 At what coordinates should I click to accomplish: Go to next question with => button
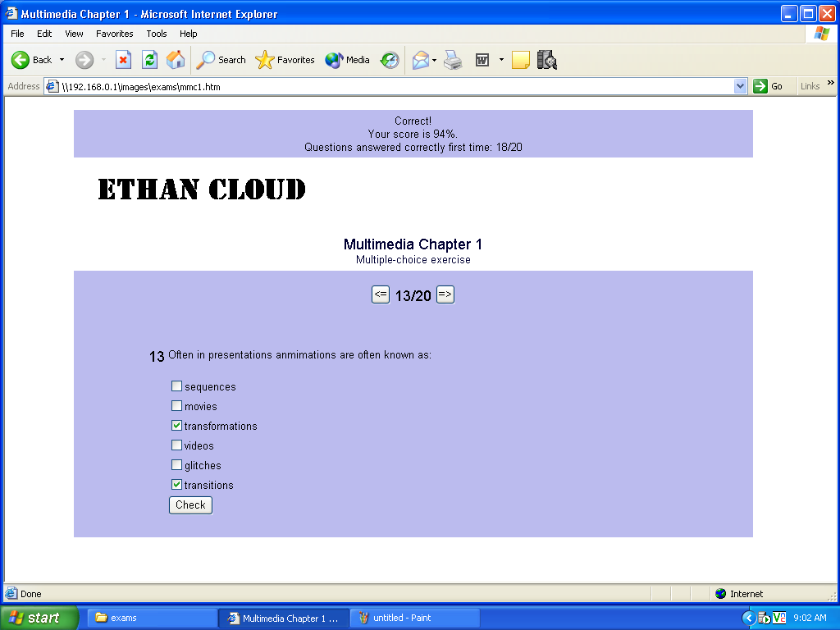(445, 294)
